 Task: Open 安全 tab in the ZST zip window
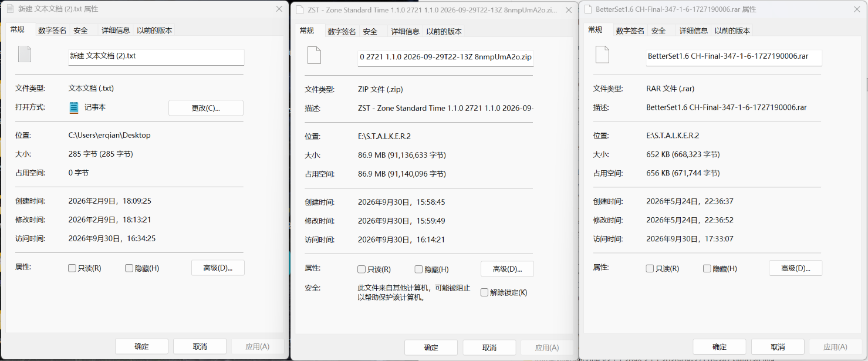coord(370,32)
